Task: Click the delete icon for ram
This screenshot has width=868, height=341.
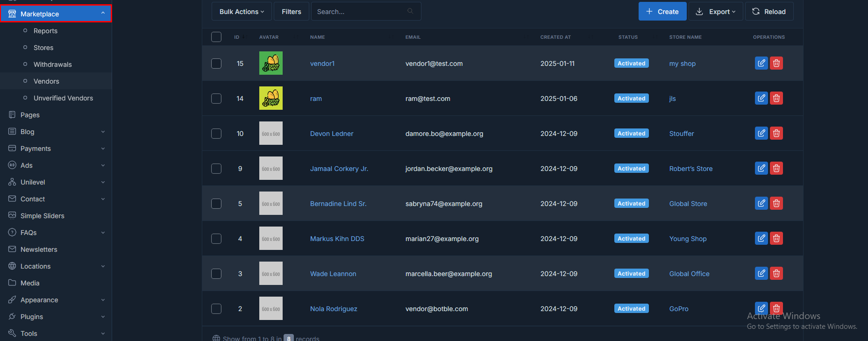Action: coord(776,98)
